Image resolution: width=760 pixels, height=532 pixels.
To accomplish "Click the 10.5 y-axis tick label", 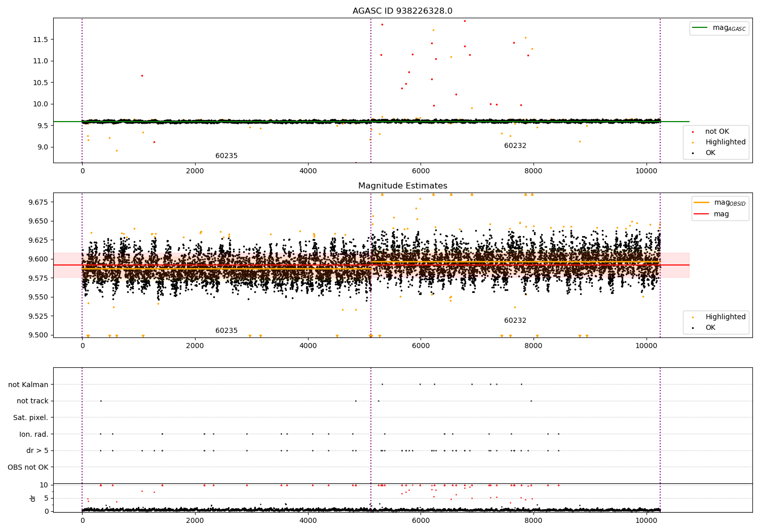I will [x=41, y=83].
